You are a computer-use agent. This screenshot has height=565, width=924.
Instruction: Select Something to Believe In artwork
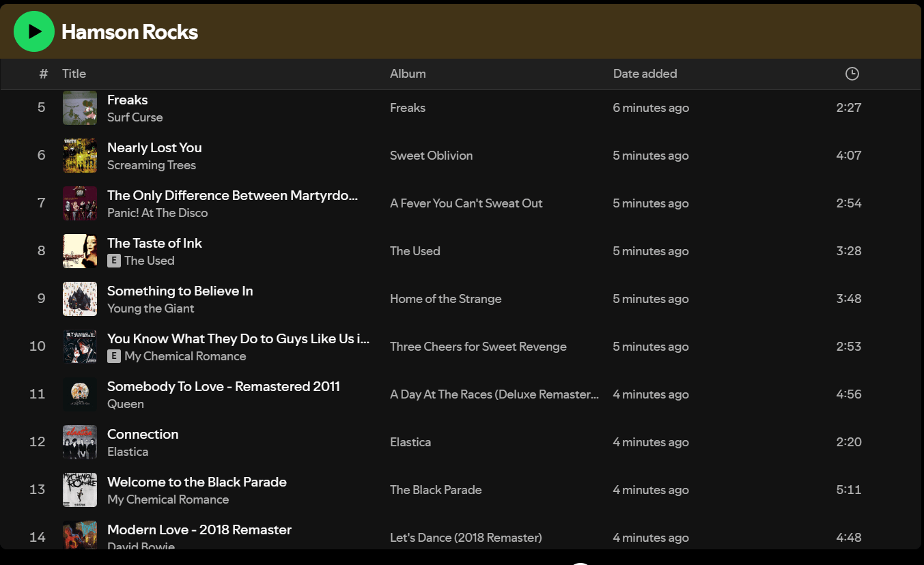[x=80, y=299]
